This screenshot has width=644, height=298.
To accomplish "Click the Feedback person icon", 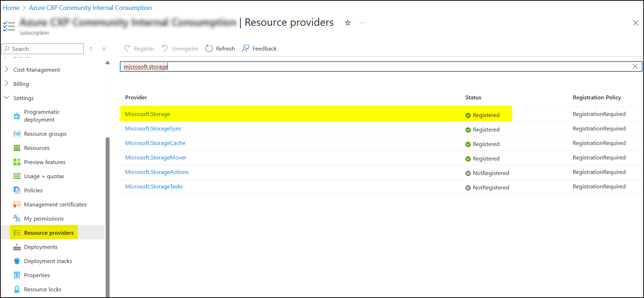I will pos(246,48).
